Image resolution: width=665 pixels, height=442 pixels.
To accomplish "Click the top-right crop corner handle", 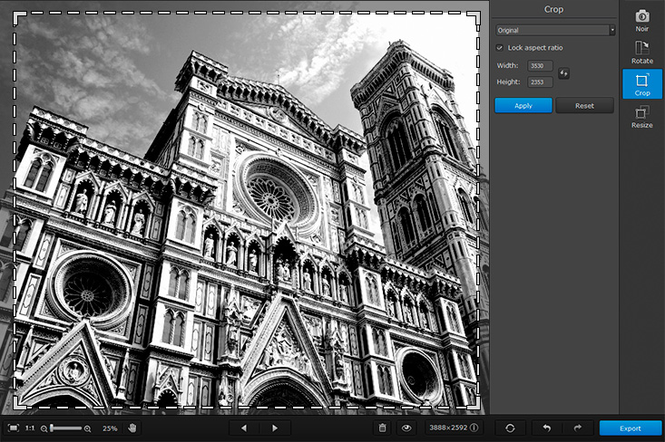I will coord(474,18).
